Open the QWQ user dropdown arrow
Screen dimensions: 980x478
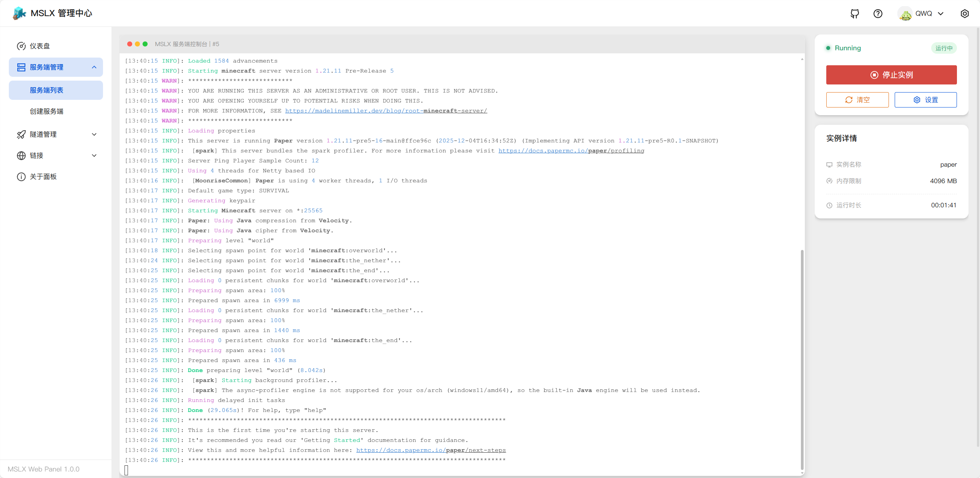click(941, 14)
